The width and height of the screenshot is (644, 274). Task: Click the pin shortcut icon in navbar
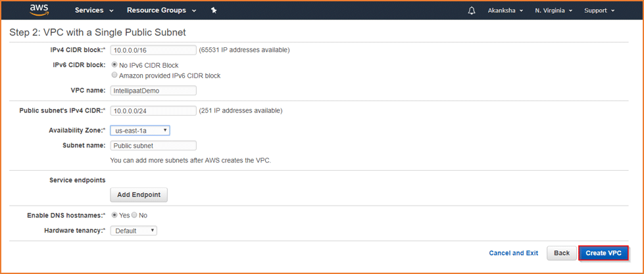(214, 11)
